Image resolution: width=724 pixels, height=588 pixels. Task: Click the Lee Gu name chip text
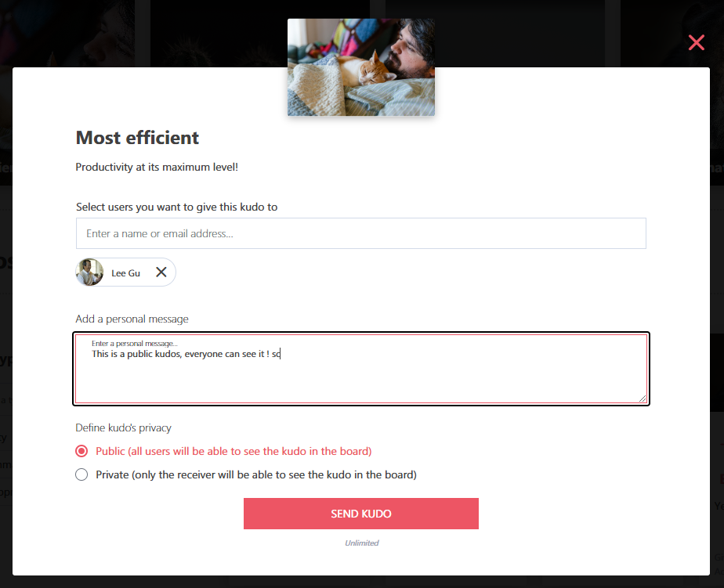point(125,273)
